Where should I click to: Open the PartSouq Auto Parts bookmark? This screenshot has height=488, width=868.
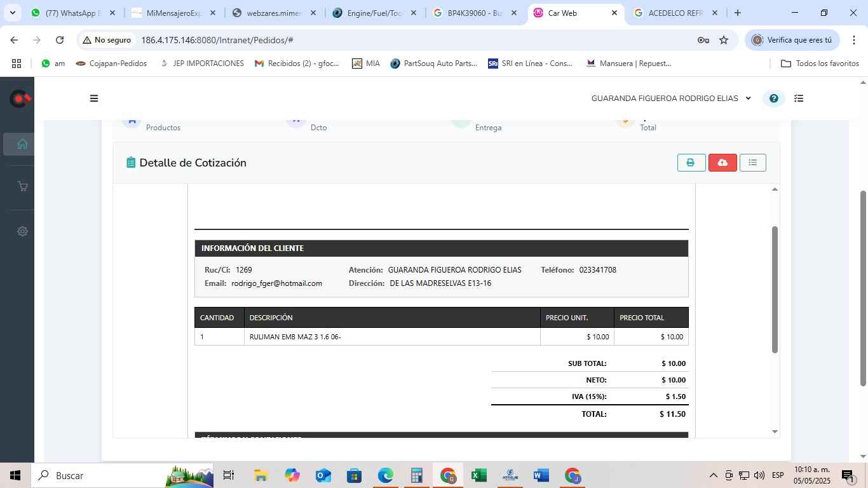click(433, 64)
